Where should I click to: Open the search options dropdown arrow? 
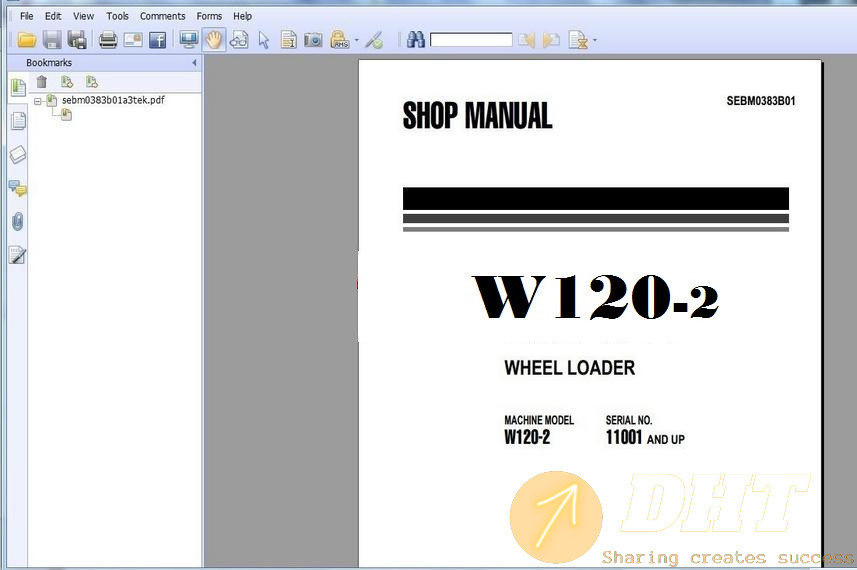pyautogui.click(x=595, y=40)
